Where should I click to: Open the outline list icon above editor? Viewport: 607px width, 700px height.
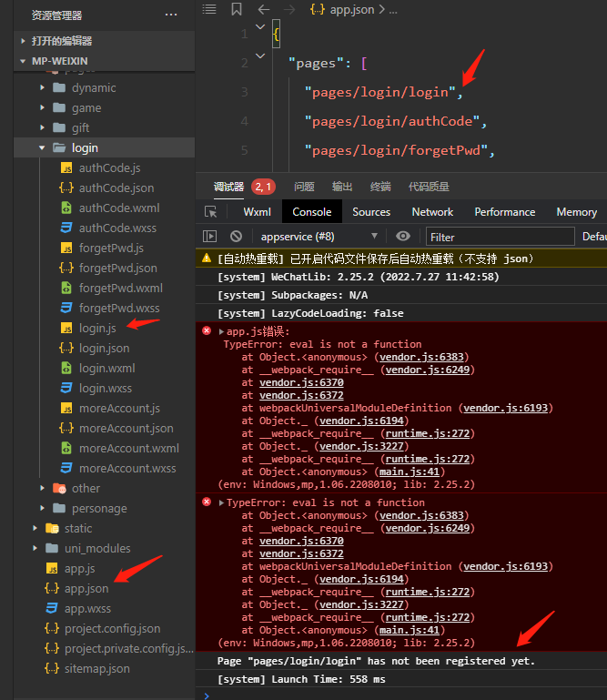[x=209, y=9]
